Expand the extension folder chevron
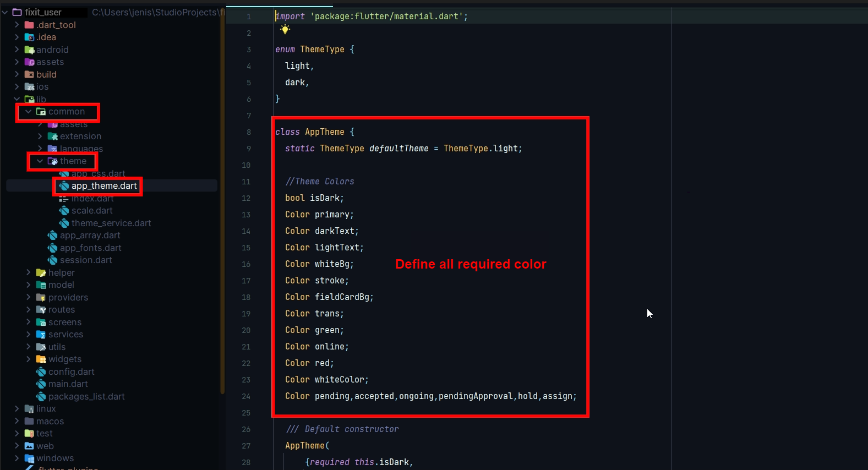 pyautogui.click(x=40, y=136)
